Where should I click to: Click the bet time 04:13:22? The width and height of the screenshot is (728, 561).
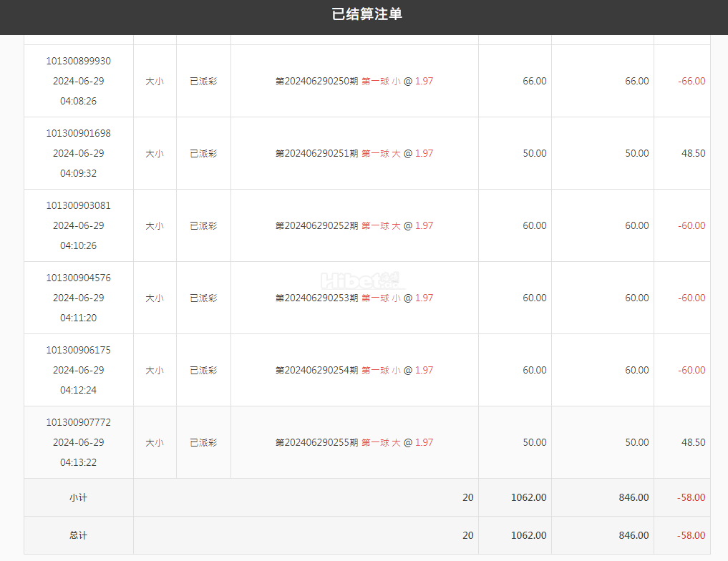pos(79,463)
